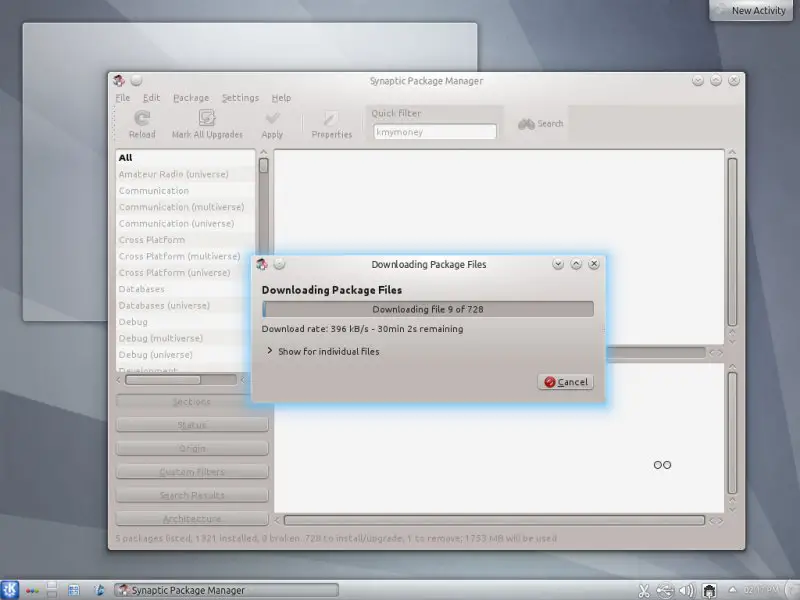800x600 pixels.
Task: Click the activities dots icon in panel
Action: point(32,591)
